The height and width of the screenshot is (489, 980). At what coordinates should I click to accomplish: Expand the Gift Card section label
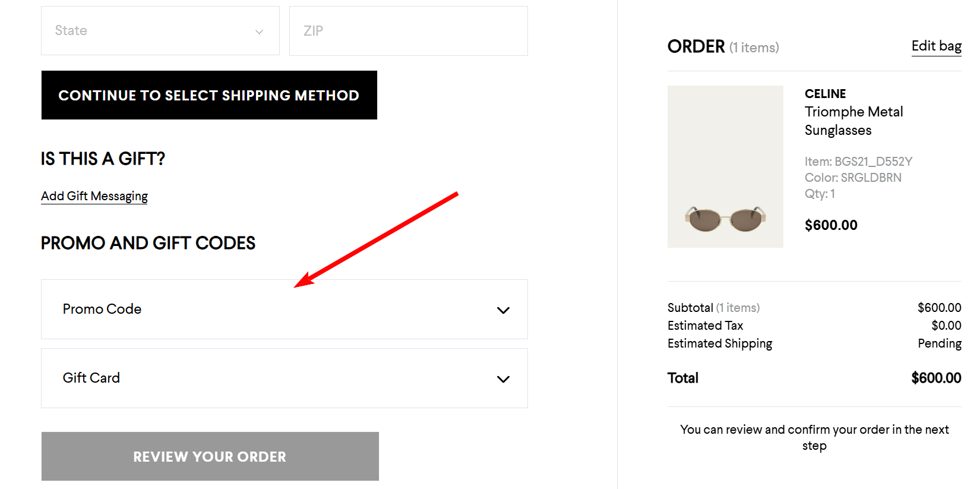pyautogui.click(x=91, y=378)
